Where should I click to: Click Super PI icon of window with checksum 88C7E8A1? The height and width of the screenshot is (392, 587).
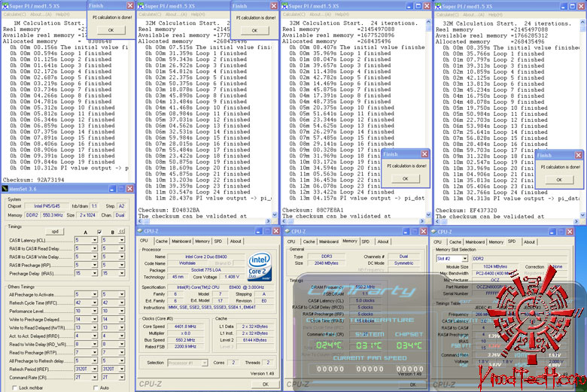click(284, 6)
